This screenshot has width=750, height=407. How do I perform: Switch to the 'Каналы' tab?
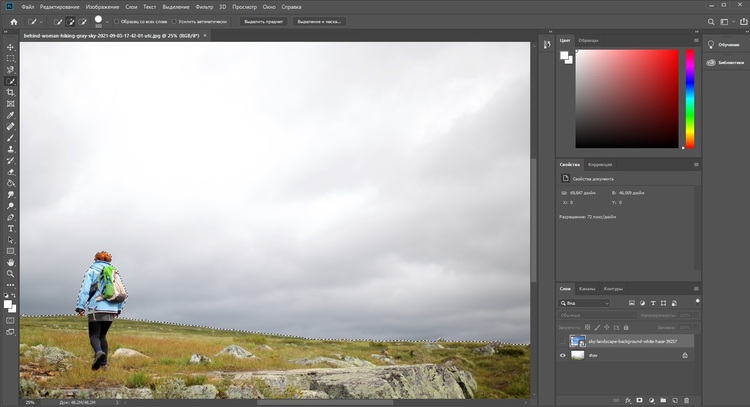tap(587, 289)
